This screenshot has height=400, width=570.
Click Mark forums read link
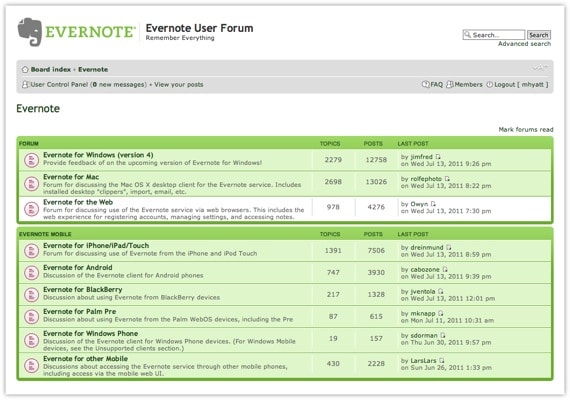(526, 129)
